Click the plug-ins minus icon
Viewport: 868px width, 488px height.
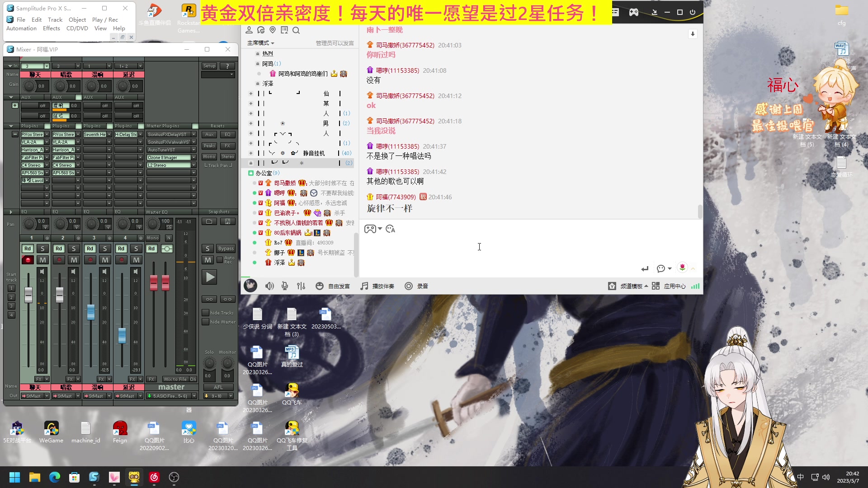(x=15, y=134)
